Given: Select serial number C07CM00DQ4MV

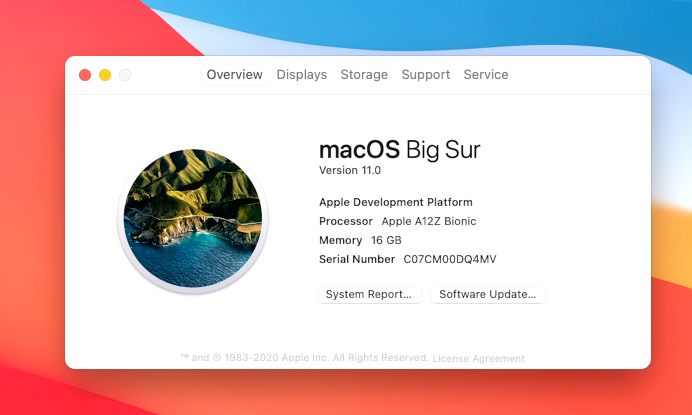Looking at the screenshot, I should pos(450,259).
